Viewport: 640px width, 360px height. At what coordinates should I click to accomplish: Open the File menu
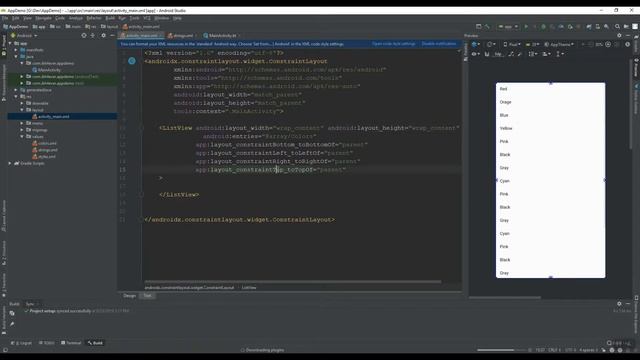tap(4, 18)
